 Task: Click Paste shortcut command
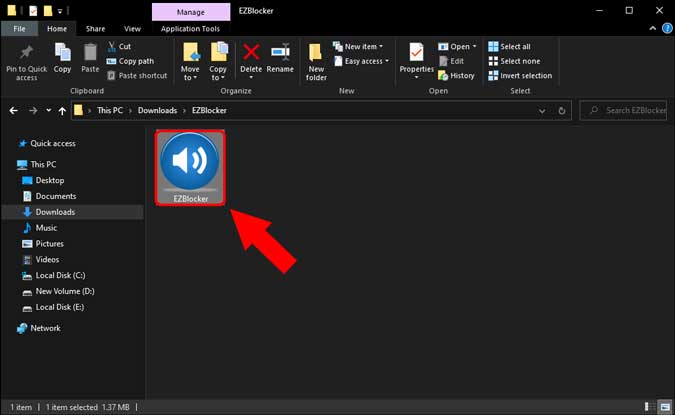pyautogui.click(x=137, y=76)
